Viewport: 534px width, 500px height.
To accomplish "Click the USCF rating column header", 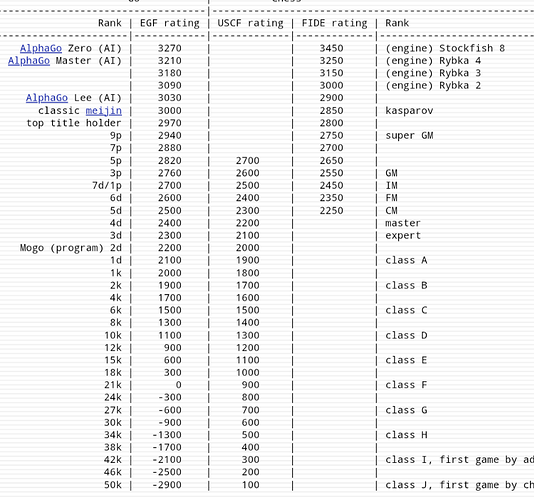I will 250,23.
